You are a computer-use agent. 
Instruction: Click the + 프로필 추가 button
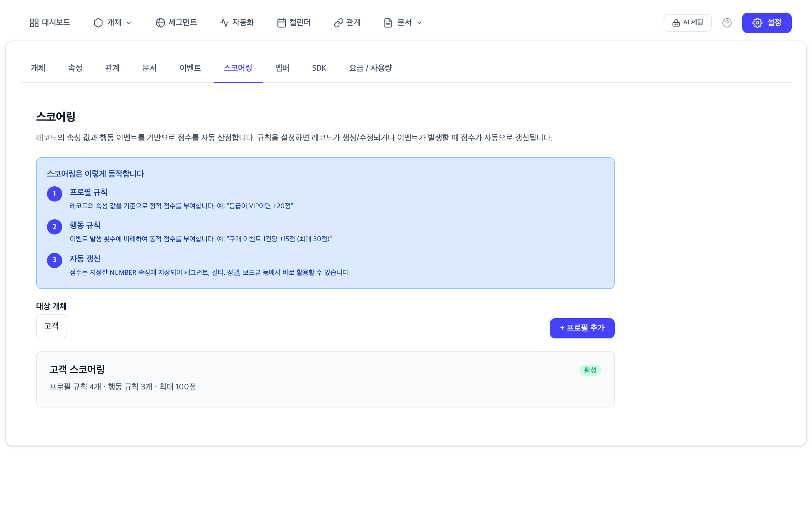pyautogui.click(x=582, y=328)
